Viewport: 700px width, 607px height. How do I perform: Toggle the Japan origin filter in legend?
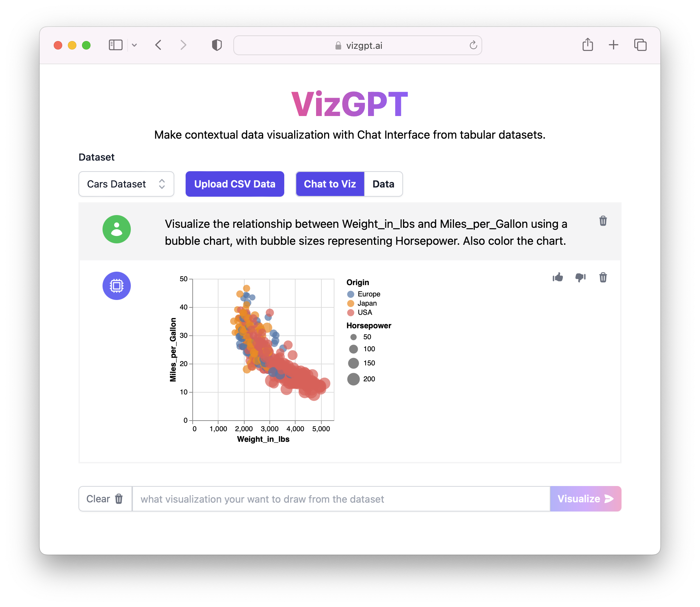(x=366, y=303)
